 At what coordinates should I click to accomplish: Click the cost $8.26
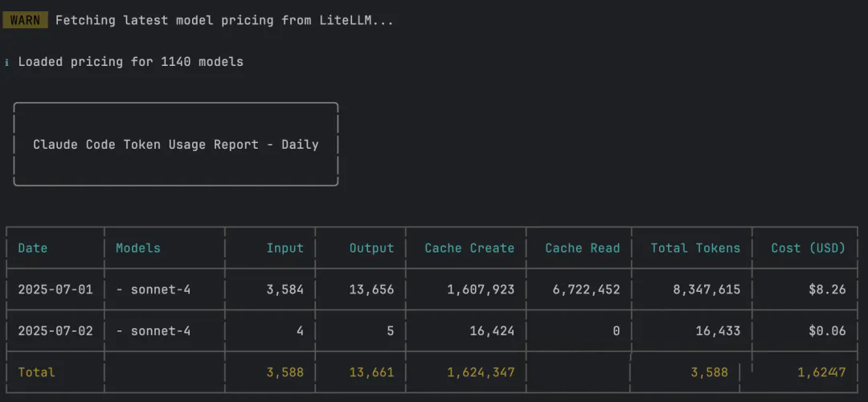pyautogui.click(x=827, y=289)
